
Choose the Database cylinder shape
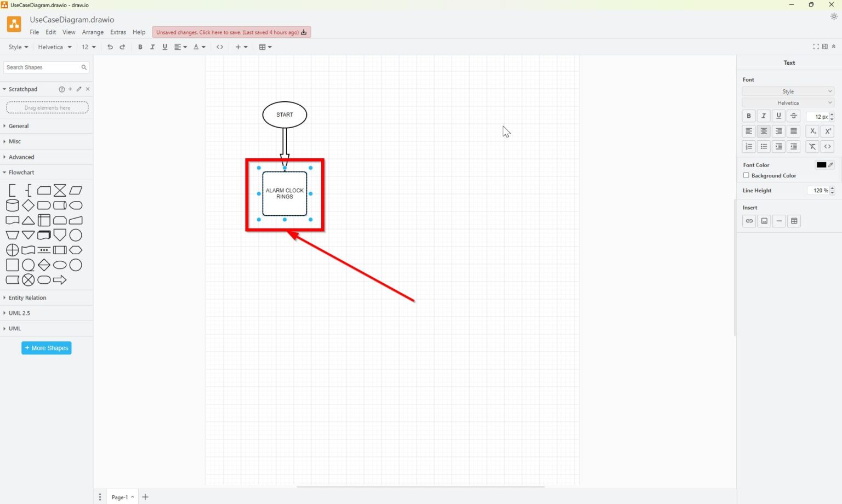pyautogui.click(x=12, y=205)
